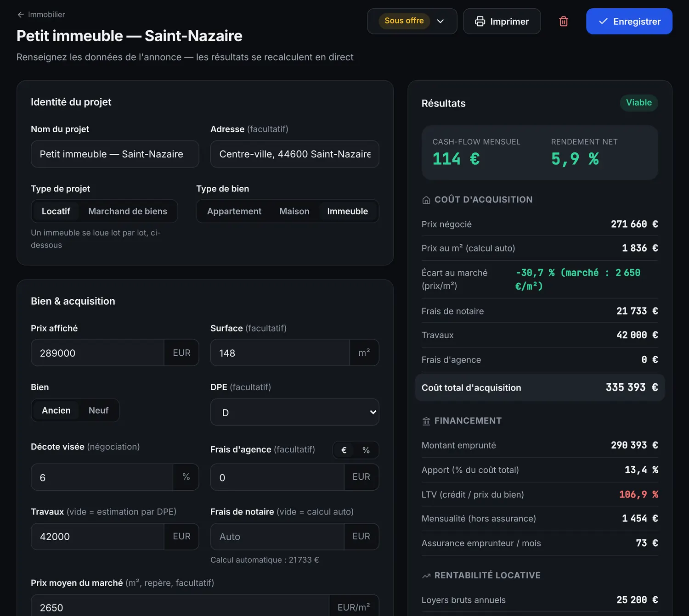Viewport: 689px width, 616px height.
Task: Go back to Immobilier list
Action: click(41, 15)
